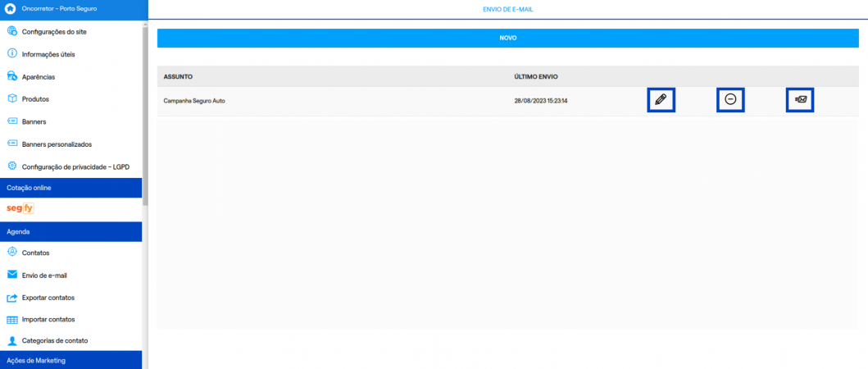
Task: Open the Aparências menu item
Action: click(39, 77)
